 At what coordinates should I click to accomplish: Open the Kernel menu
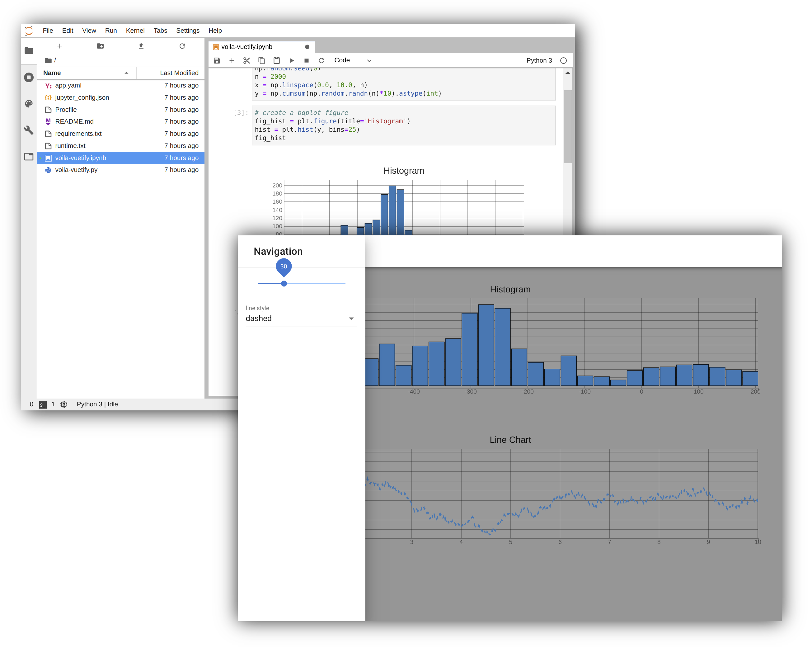coord(135,30)
